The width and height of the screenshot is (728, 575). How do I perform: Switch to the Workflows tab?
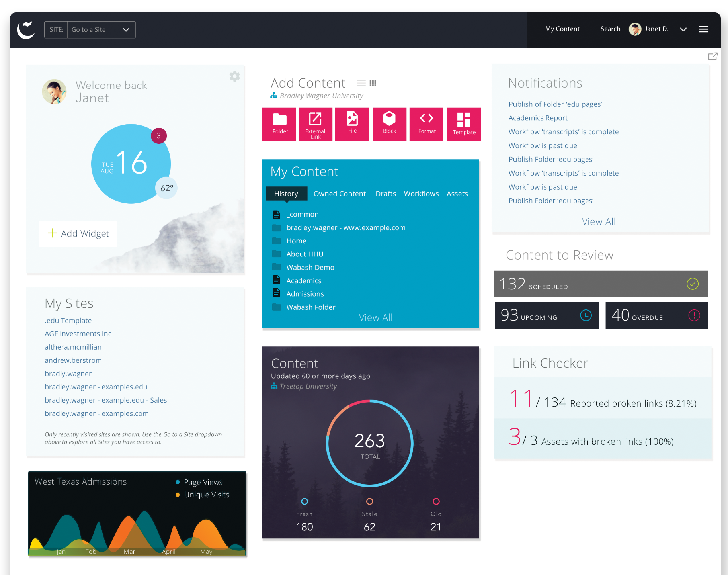(x=421, y=194)
